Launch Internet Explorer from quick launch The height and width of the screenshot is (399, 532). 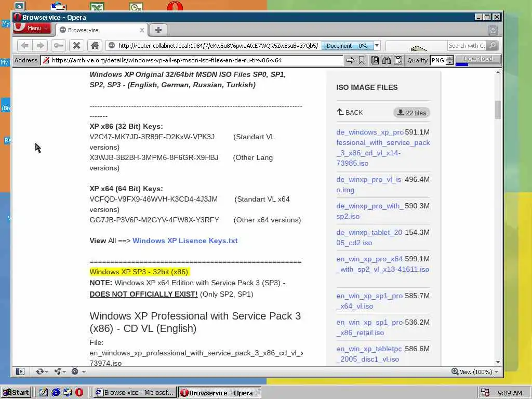(55, 393)
